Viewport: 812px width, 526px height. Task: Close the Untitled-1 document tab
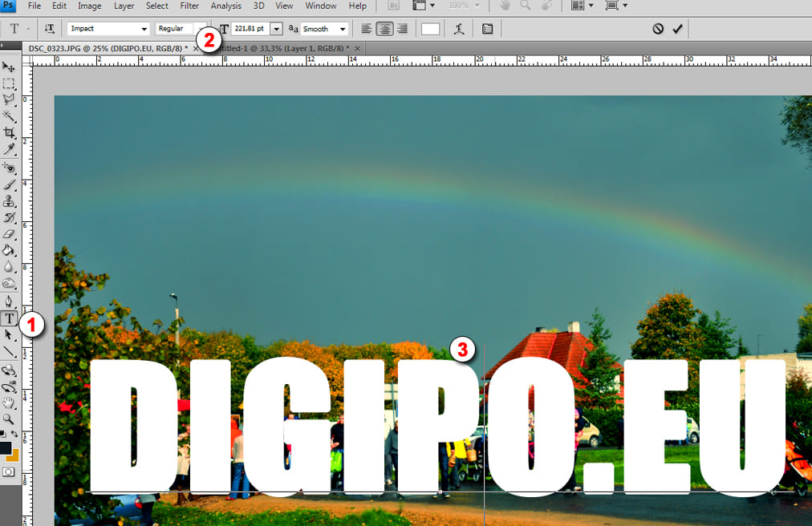[x=357, y=48]
